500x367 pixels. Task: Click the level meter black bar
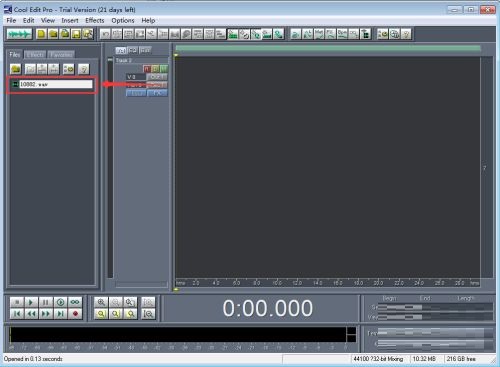click(x=182, y=334)
